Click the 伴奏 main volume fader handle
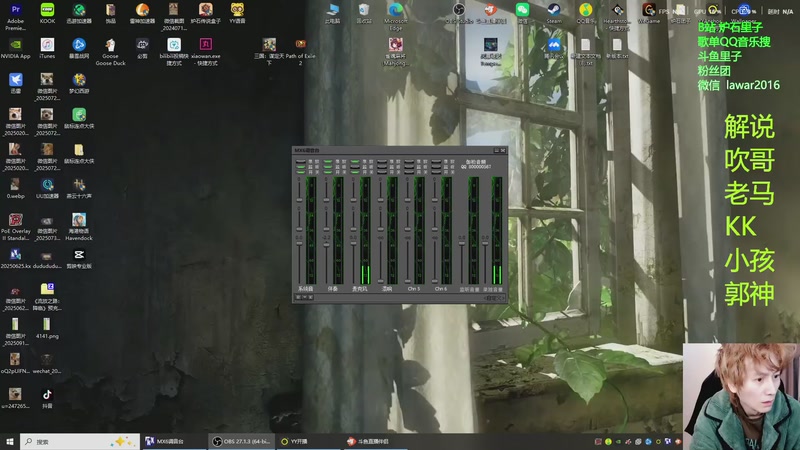The height and width of the screenshot is (450, 800). coord(327,245)
